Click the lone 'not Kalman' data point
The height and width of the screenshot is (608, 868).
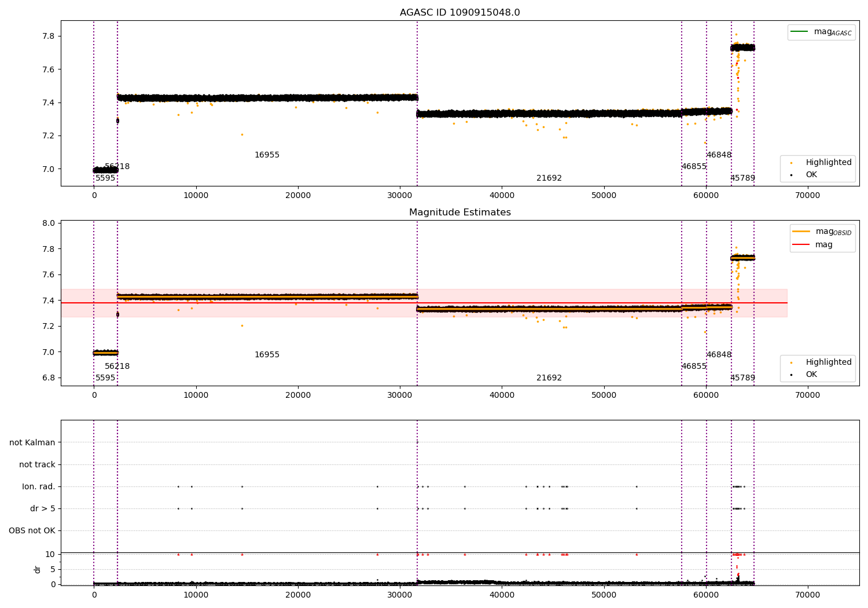pyautogui.click(x=417, y=442)
